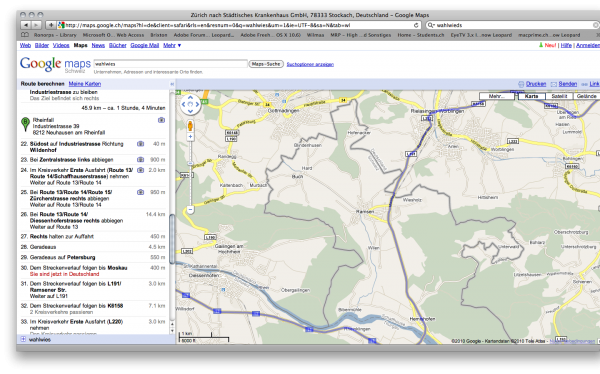Pan the map up
This screenshot has width=600, height=374.
point(190,98)
